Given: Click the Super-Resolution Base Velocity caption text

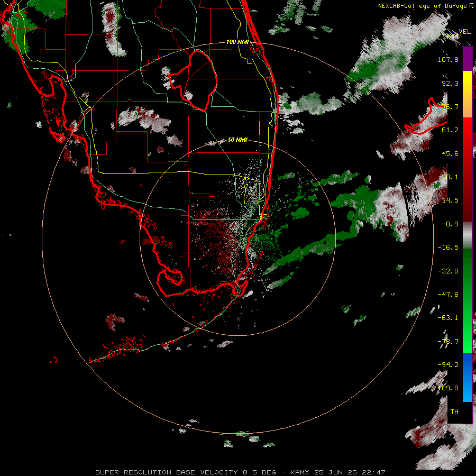Looking at the screenshot, I should click(x=240, y=472).
